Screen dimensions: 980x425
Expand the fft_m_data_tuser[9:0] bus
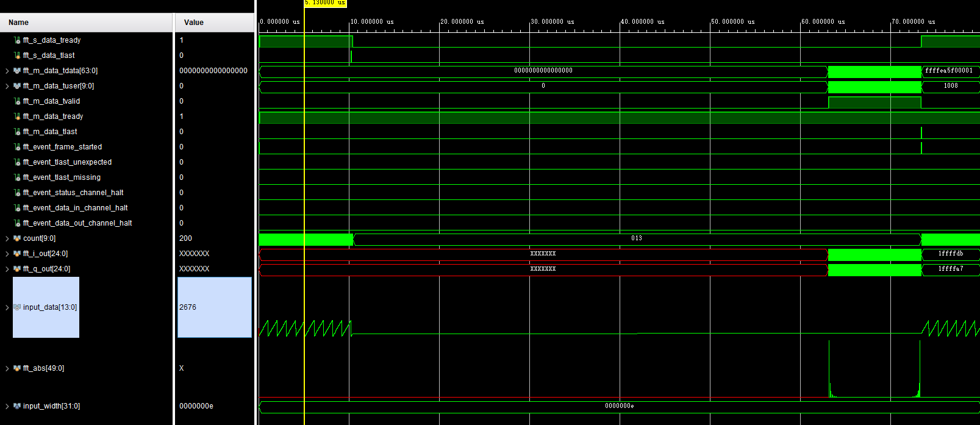(x=7, y=86)
